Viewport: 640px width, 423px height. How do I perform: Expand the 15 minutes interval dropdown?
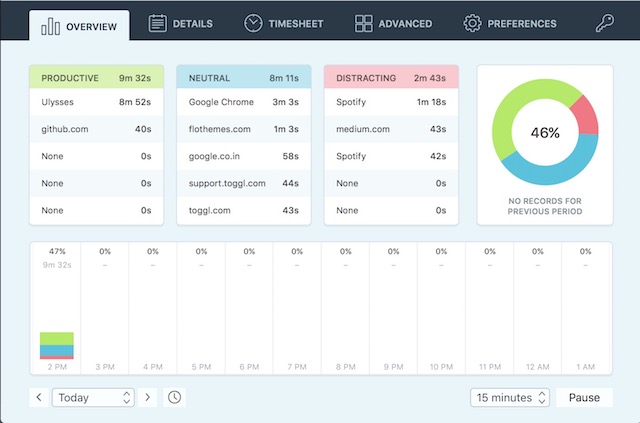pyautogui.click(x=510, y=397)
